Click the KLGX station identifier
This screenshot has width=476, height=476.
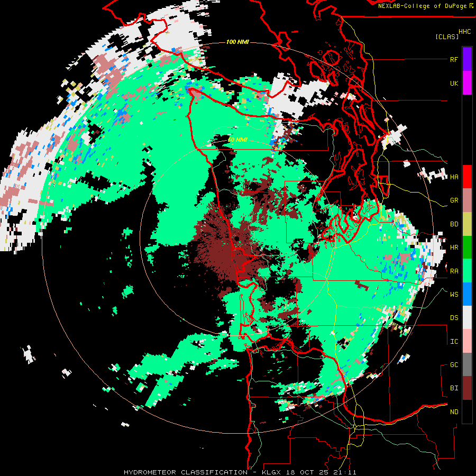[272, 472]
